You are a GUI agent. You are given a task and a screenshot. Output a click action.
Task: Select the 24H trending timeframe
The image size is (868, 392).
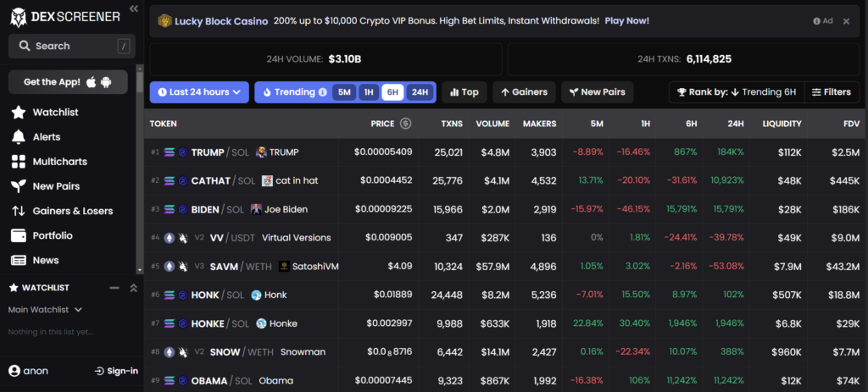click(420, 92)
